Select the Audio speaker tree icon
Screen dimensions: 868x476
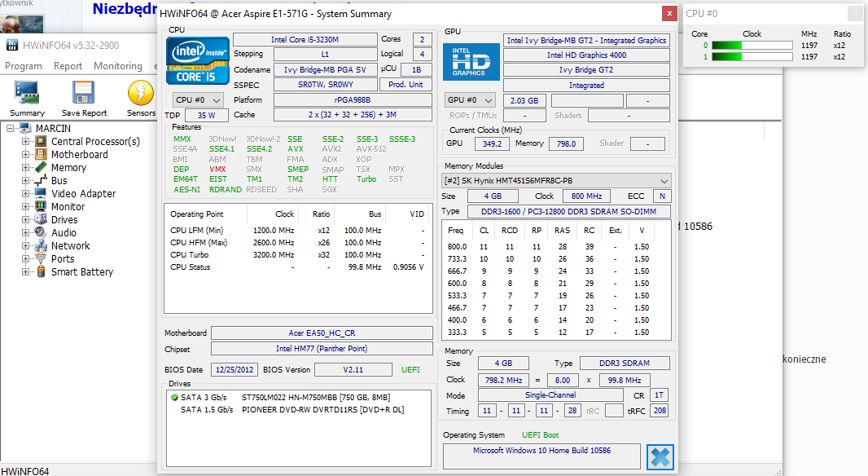point(41,233)
